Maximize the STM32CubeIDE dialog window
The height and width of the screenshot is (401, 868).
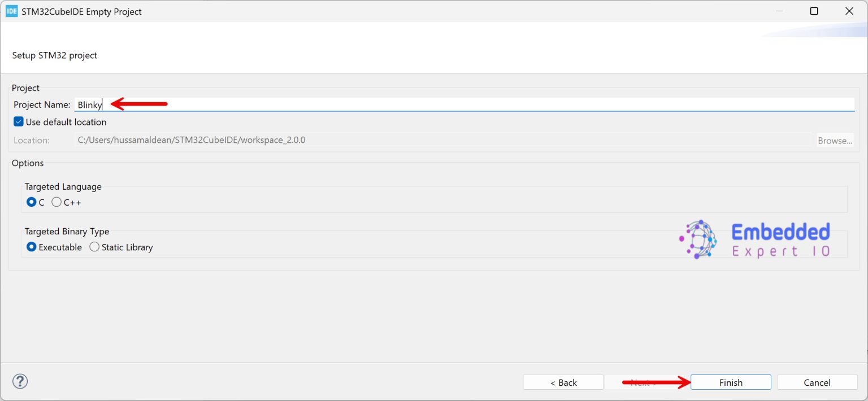pos(814,11)
